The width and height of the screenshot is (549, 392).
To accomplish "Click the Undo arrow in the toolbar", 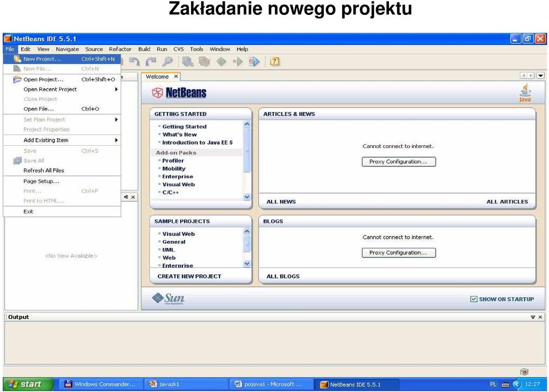I will point(134,62).
